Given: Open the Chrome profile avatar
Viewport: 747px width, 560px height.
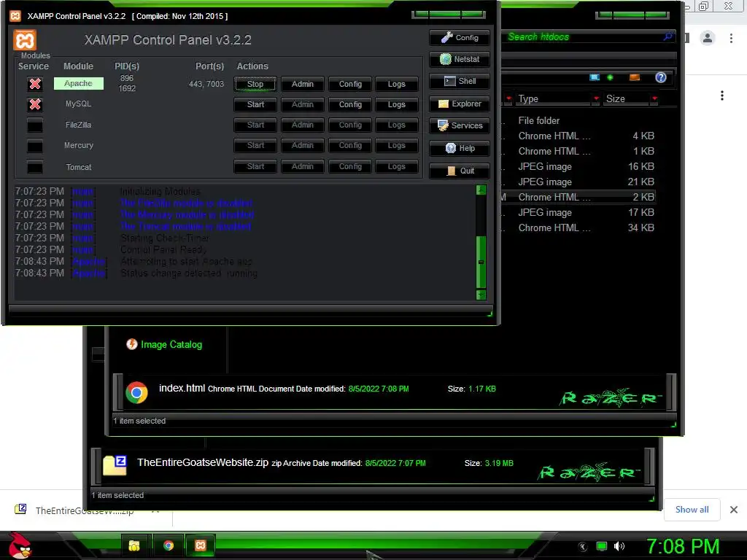Looking at the screenshot, I should (x=708, y=38).
